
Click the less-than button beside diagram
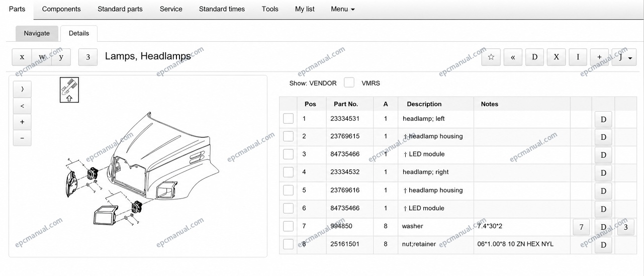click(22, 106)
